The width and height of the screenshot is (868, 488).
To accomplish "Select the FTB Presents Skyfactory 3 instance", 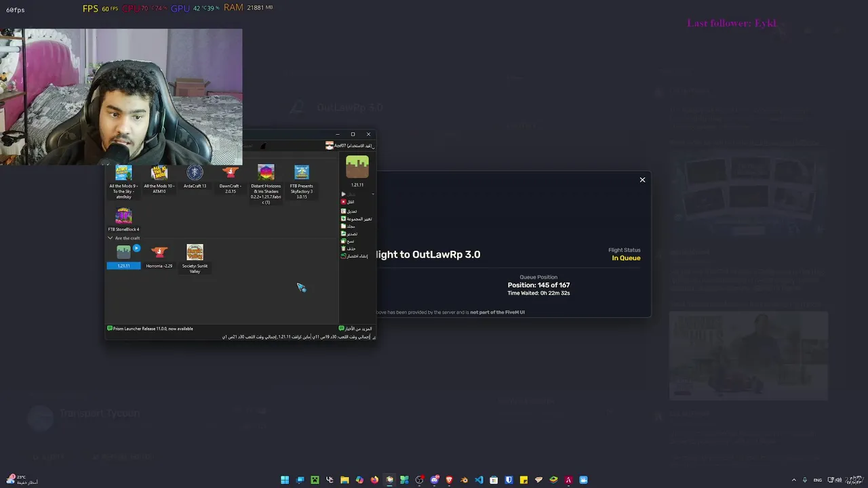I will tap(301, 182).
